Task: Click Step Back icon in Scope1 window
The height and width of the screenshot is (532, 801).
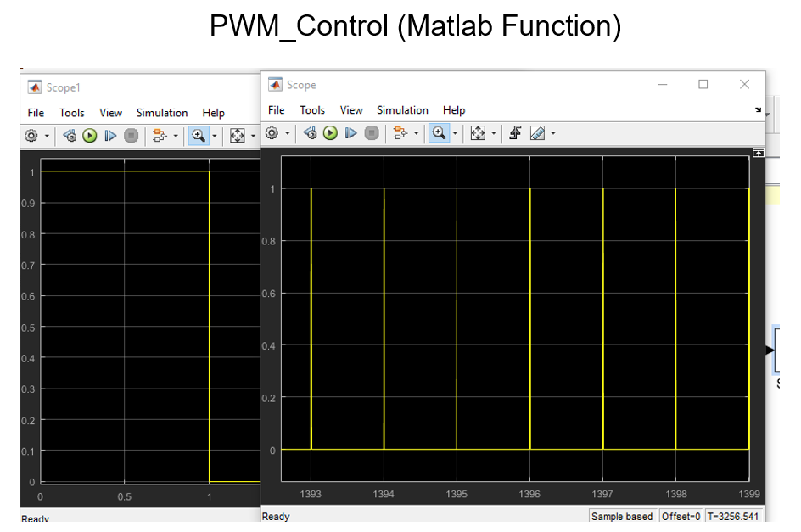Action: point(70,136)
